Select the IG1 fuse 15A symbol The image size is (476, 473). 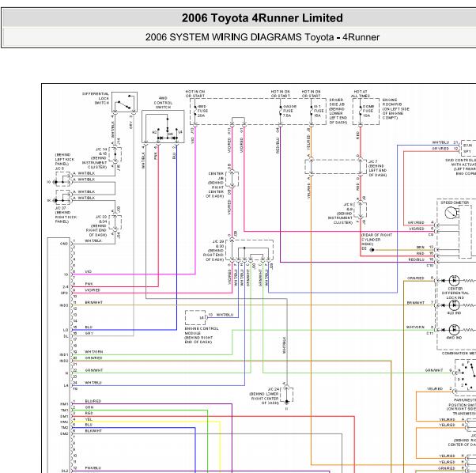click(x=312, y=111)
